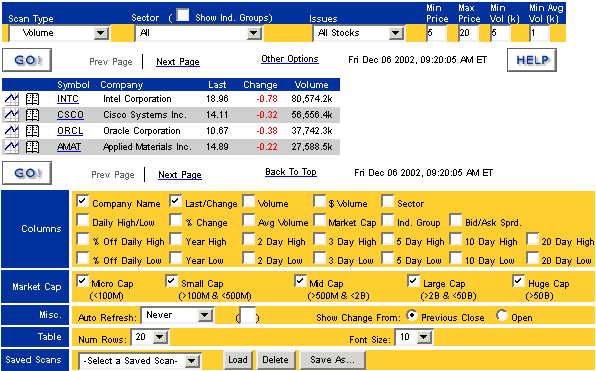Open the ORCL symbol link

(x=70, y=131)
